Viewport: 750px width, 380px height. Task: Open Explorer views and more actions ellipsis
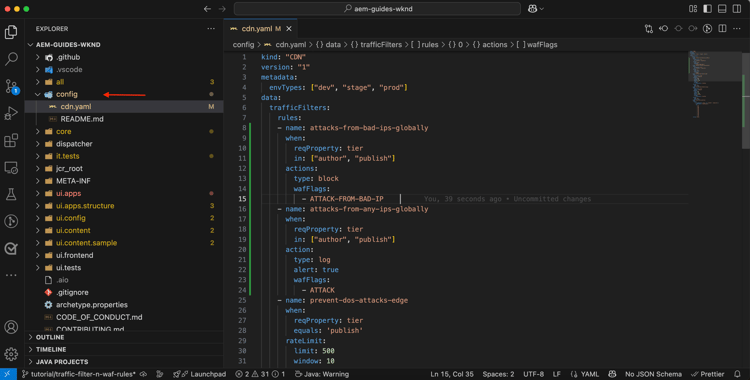211,29
